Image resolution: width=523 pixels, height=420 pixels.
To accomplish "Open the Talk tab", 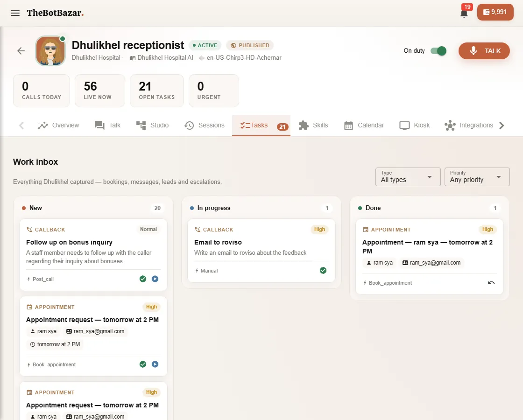I will pyautogui.click(x=108, y=126).
